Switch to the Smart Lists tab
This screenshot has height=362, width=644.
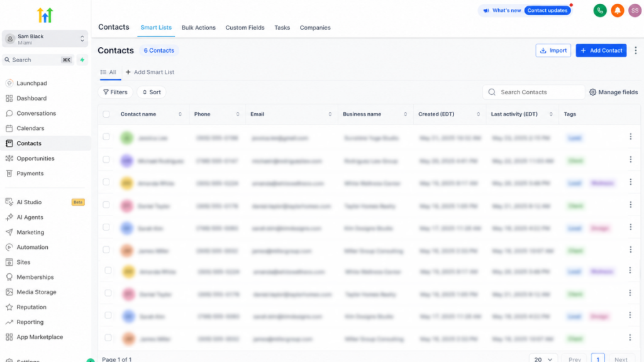(156, 28)
